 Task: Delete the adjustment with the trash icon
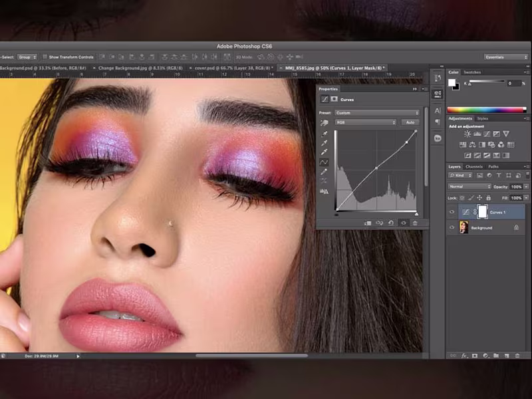[416, 222]
